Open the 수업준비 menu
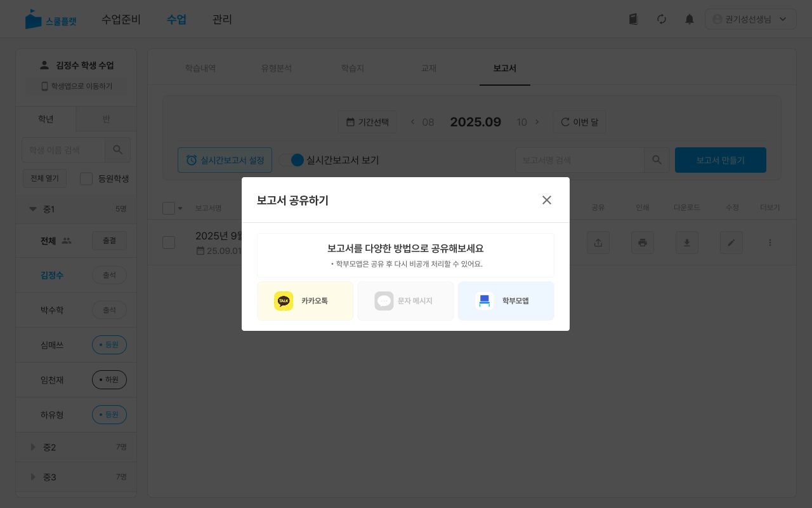 click(121, 19)
